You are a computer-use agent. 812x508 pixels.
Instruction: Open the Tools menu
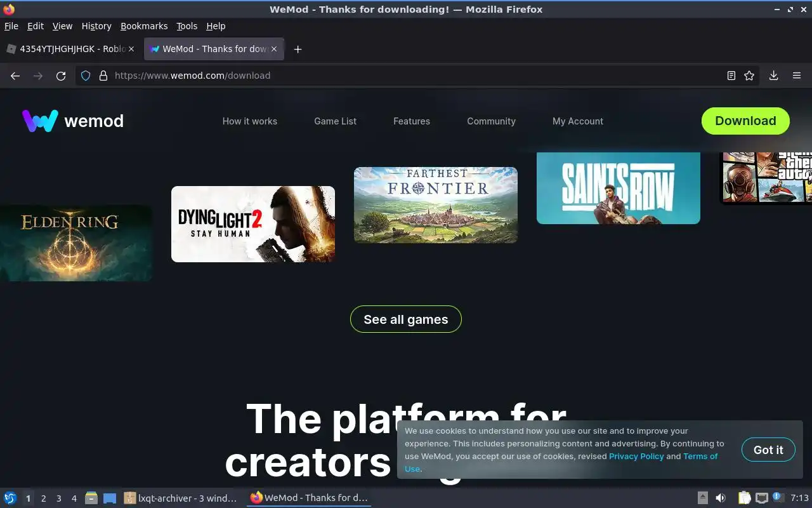pos(187,26)
